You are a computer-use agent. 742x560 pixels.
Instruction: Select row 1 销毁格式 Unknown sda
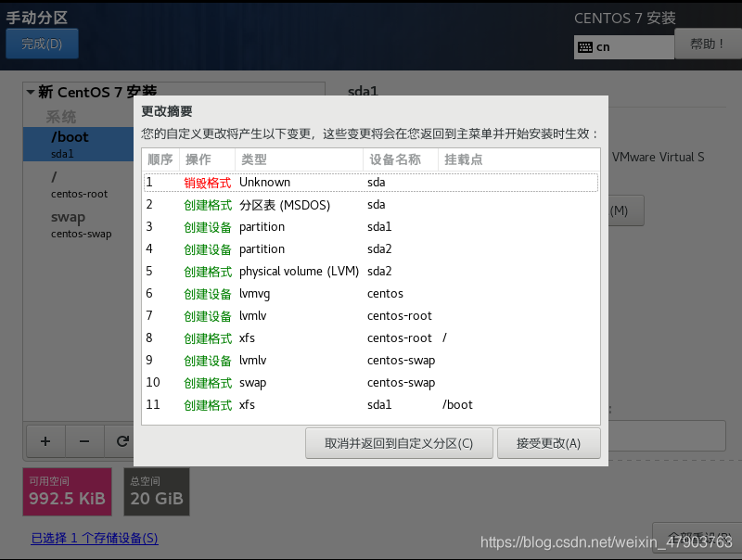(371, 183)
